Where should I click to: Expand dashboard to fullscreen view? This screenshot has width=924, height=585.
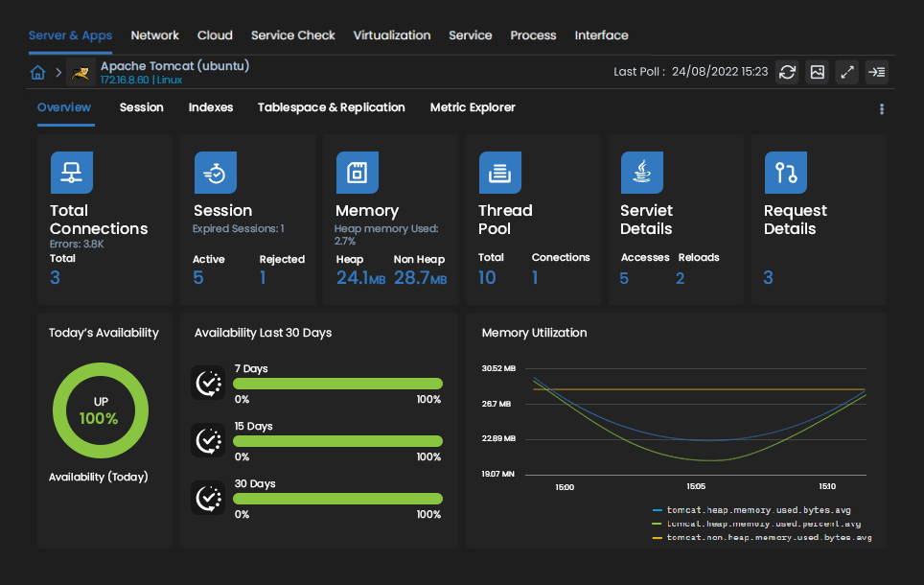point(846,72)
